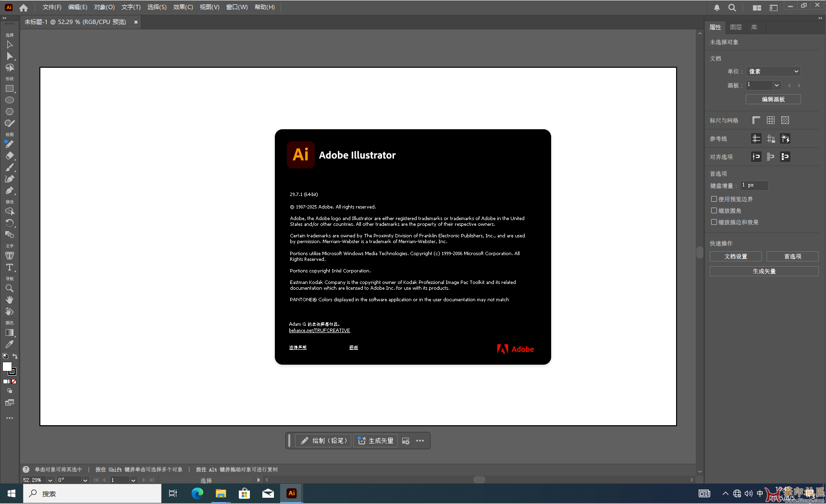Open the 效果(C) menu

point(183,7)
